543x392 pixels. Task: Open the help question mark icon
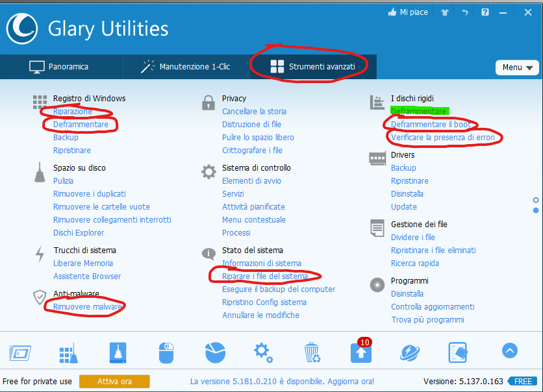coord(485,12)
